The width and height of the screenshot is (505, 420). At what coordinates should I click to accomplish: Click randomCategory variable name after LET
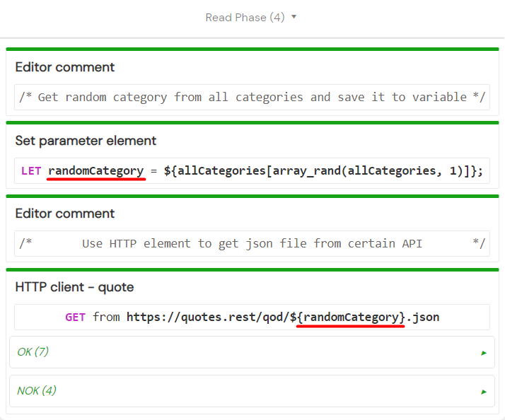(96, 171)
